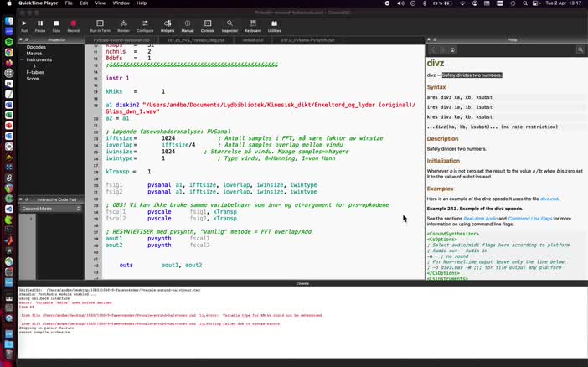
Task: Click the kMiks assignment line
Action: [x=135, y=91]
